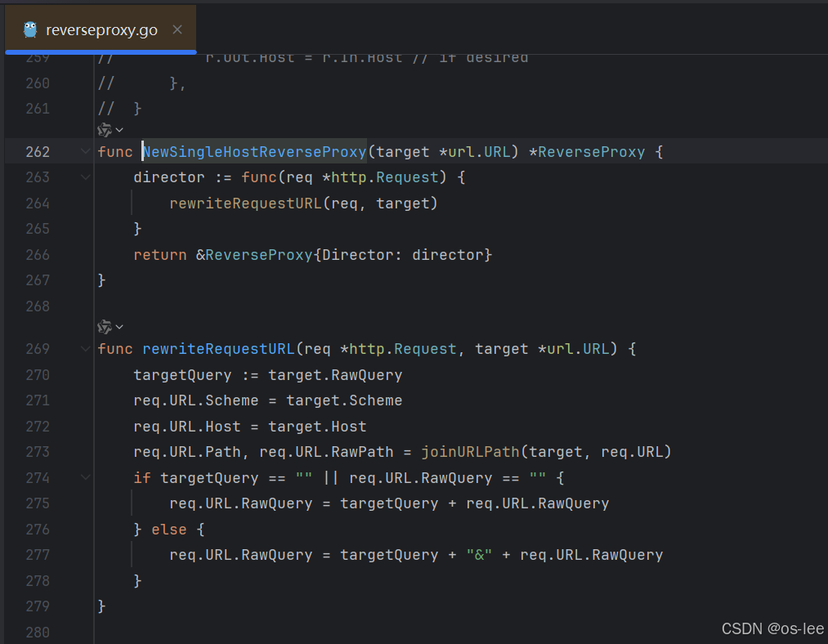Click line number 266 in the gutter
Screen dimensions: 828x644
[x=37, y=255]
